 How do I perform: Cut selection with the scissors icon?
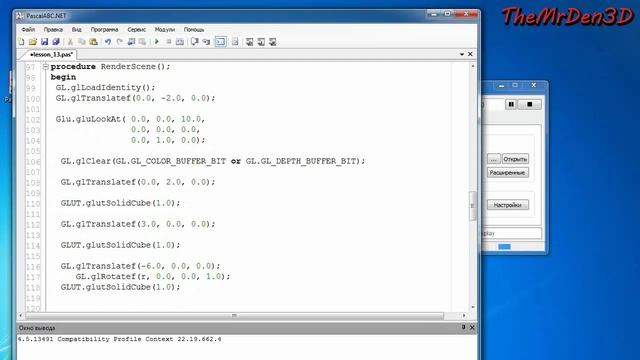click(70, 42)
